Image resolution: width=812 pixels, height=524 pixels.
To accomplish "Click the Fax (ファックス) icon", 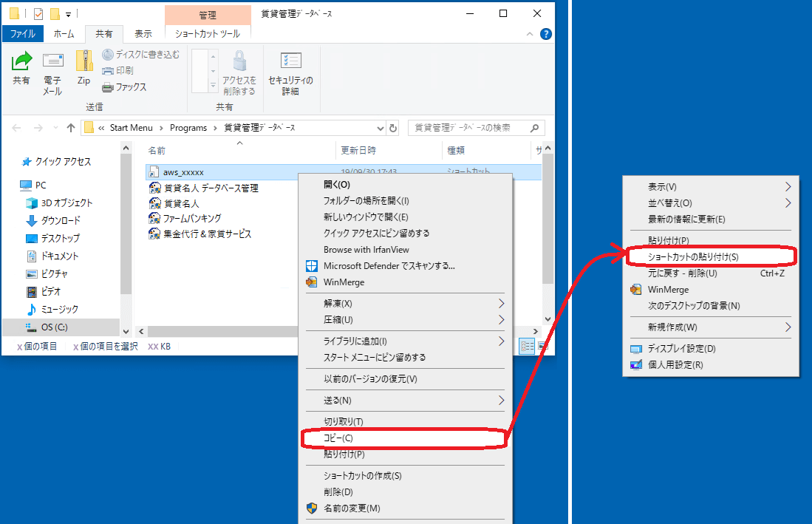I will (x=124, y=86).
